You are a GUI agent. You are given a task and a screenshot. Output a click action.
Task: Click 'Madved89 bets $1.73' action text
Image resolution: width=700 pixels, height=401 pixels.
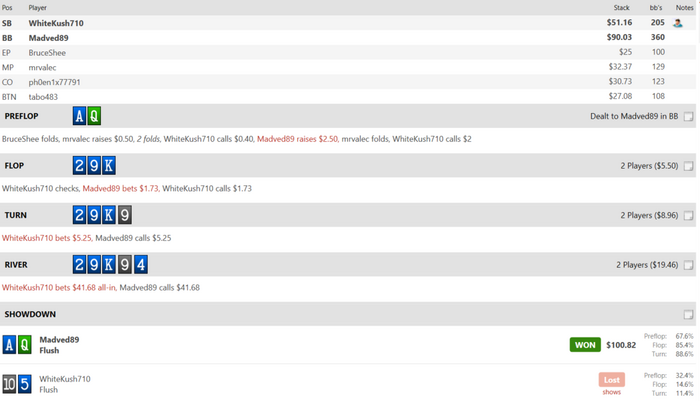coord(121,188)
